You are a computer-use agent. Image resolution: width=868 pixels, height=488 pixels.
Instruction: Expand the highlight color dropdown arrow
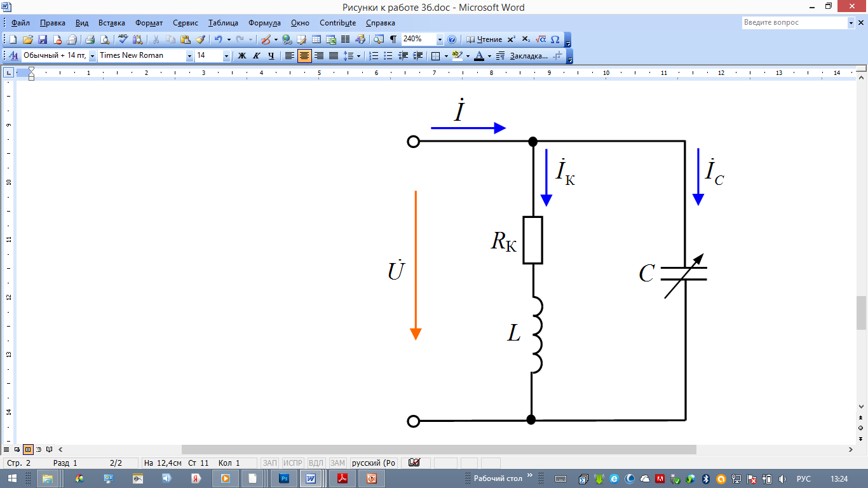(468, 56)
